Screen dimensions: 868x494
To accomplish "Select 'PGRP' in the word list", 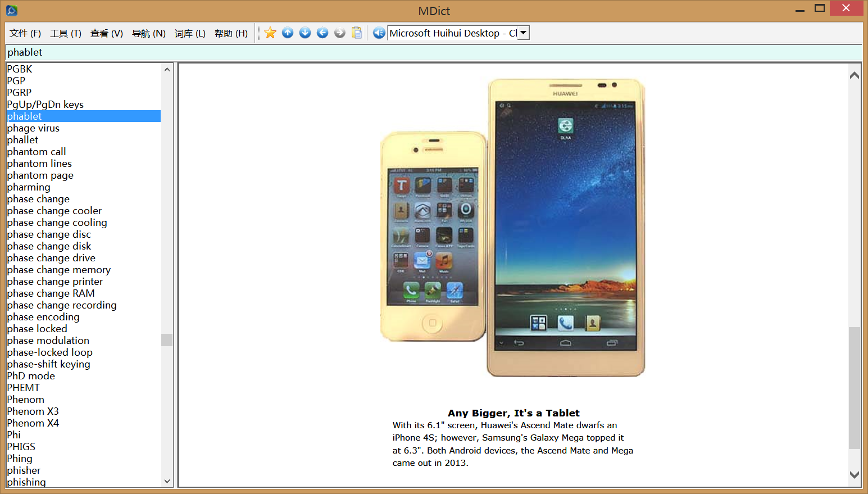I will pos(19,93).
